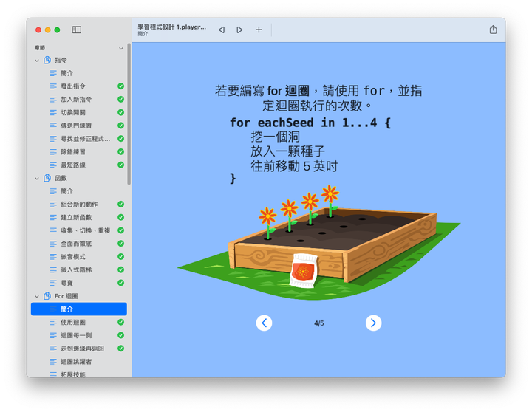
Task: Collapse the For 迴圈 chapter
Action: [37, 296]
